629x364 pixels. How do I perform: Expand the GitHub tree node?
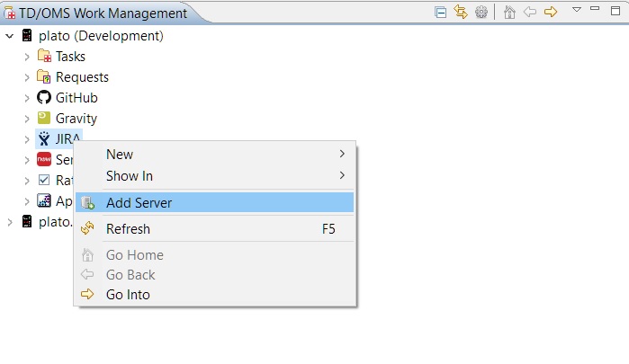[x=27, y=98]
